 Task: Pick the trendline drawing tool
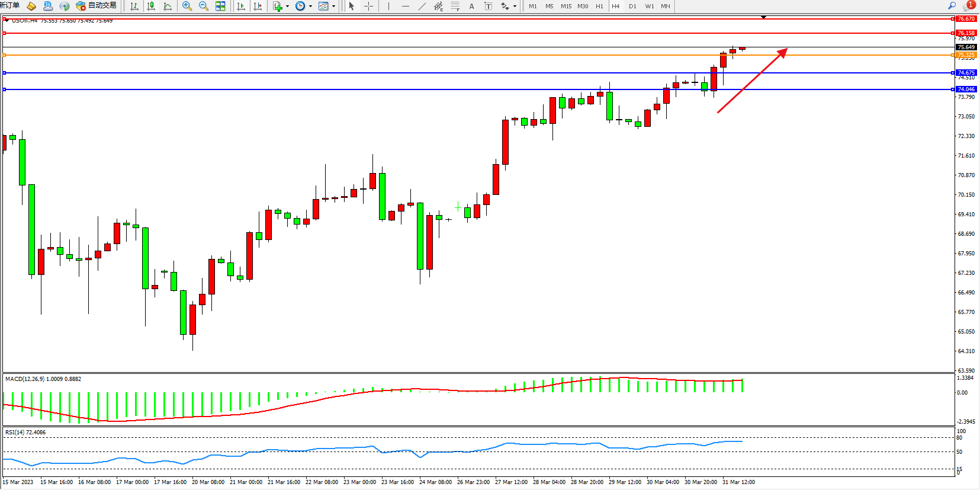tap(422, 6)
